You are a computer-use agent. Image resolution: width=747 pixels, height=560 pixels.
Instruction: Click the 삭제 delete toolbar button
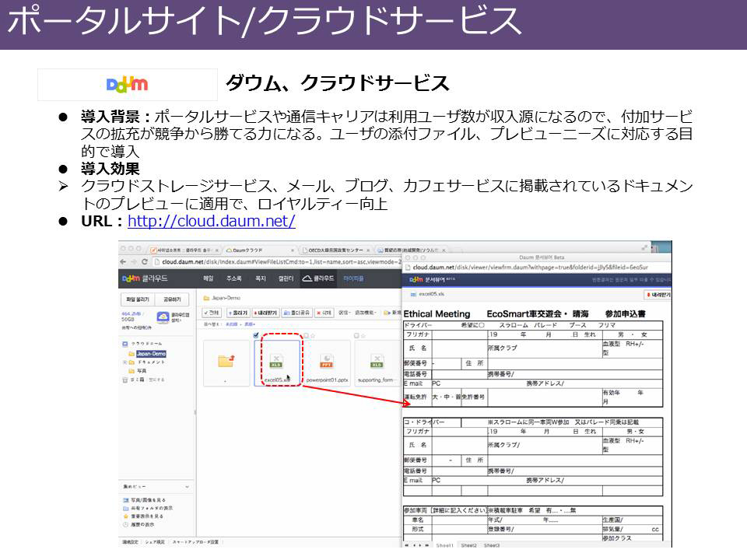pyautogui.click(x=324, y=313)
